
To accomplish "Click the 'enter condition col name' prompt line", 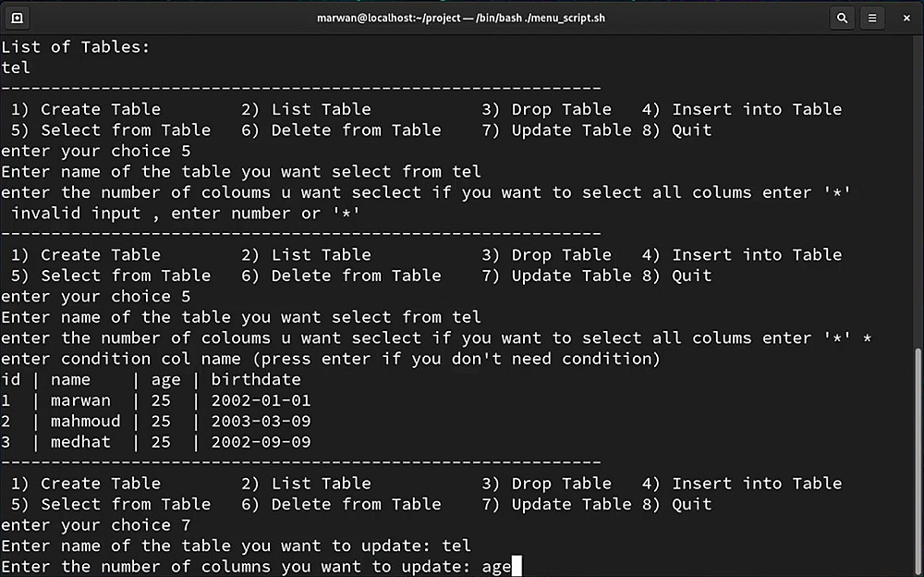I will (331, 359).
